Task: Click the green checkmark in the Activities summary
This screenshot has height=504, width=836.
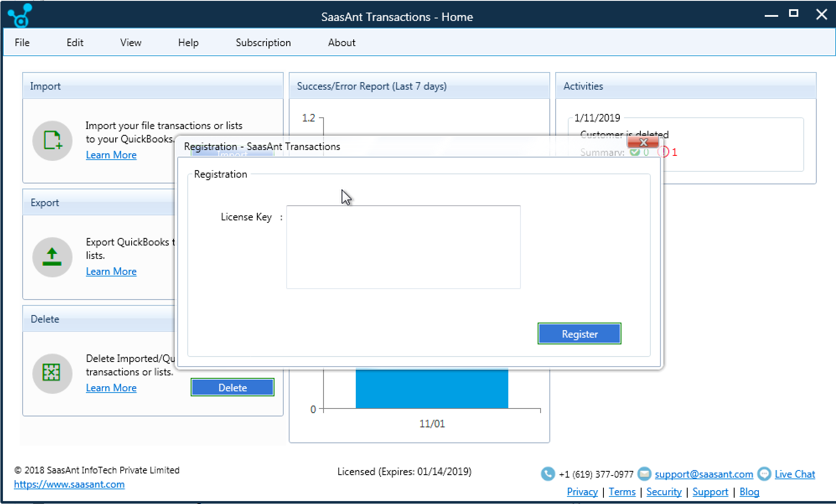Action: pos(634,152)
